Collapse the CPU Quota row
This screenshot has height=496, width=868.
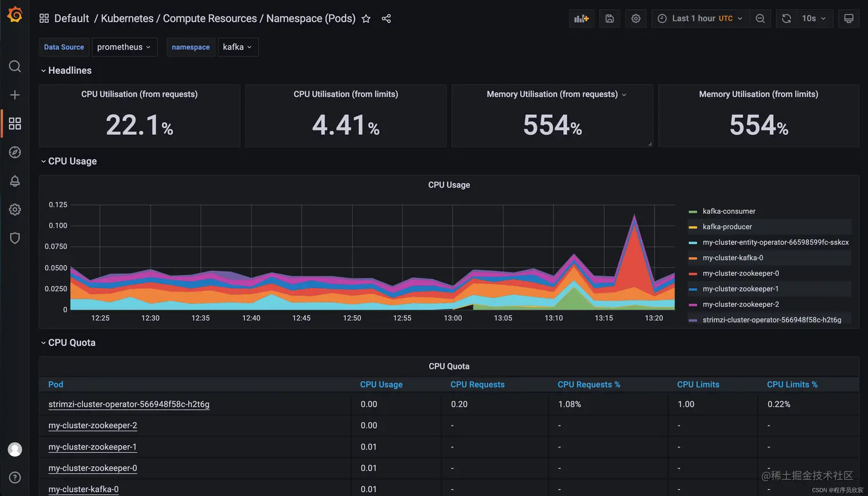[x=68, y=343]
